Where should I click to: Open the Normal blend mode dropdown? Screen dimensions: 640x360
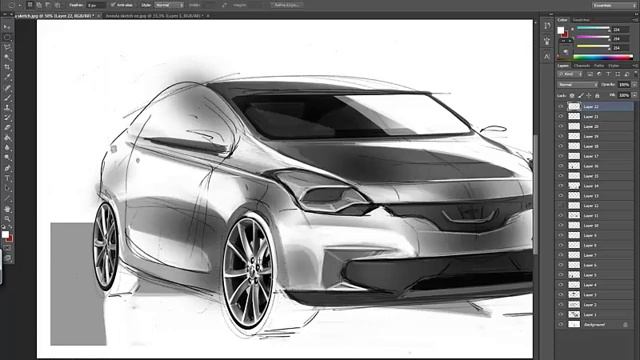[x=578, y=84]
